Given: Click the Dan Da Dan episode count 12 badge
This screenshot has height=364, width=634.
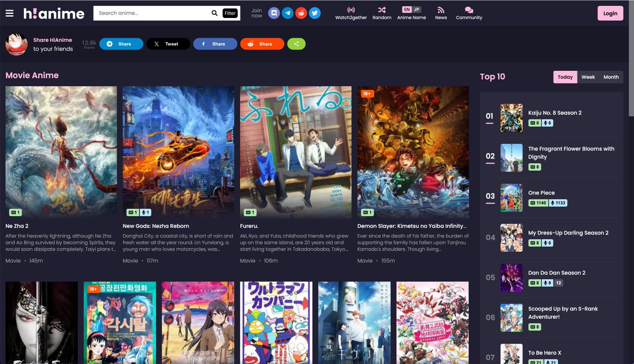Looking at the screenshot, I should [559, 283].
